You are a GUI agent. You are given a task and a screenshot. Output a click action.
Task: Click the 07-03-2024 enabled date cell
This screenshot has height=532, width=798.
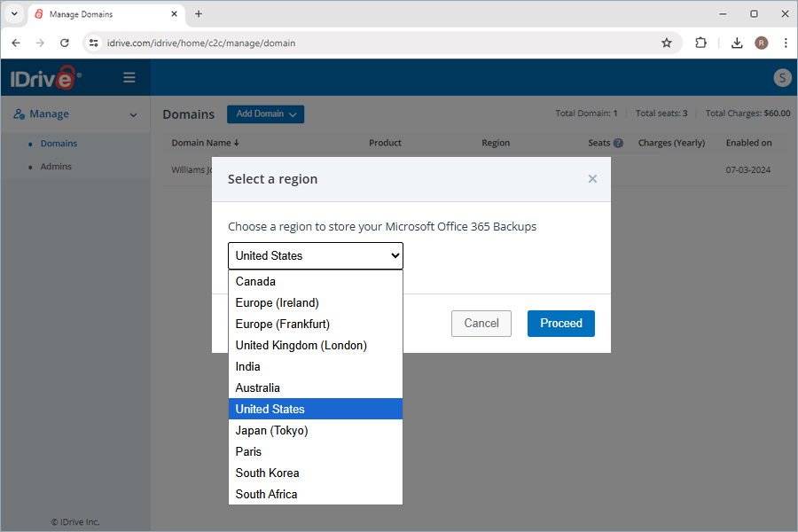click(x=748, y=170)
